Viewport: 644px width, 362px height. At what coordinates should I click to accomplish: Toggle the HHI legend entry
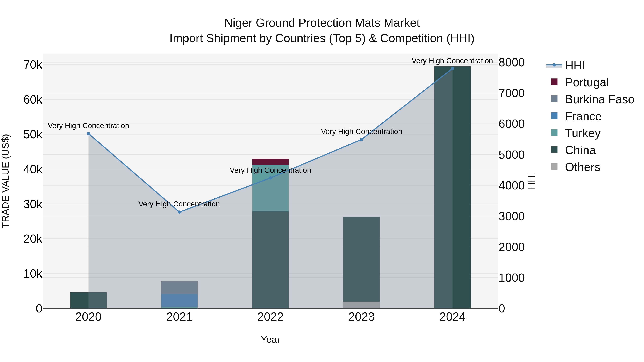pyautogui.click(x=565, y=65)
